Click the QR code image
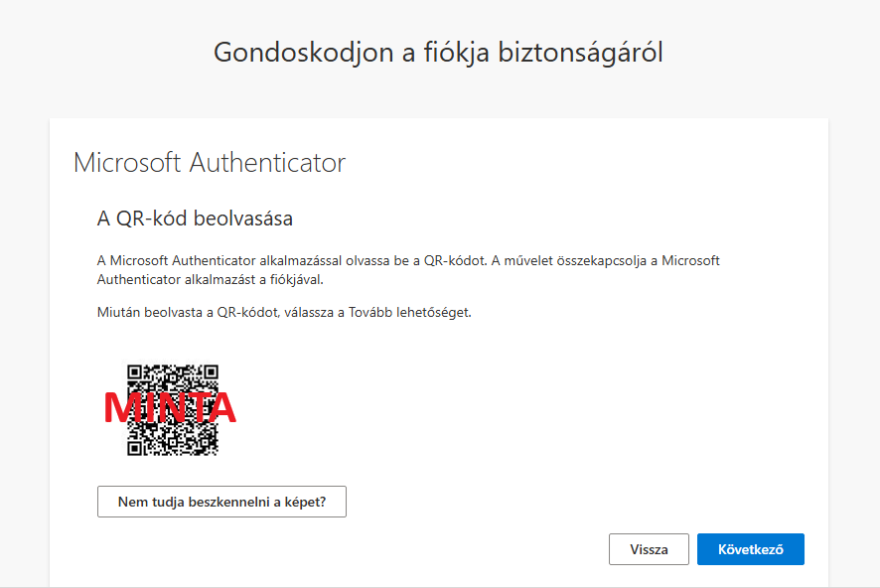The width and height of the screenshot is (880, 588). click(x=172, y=409)
